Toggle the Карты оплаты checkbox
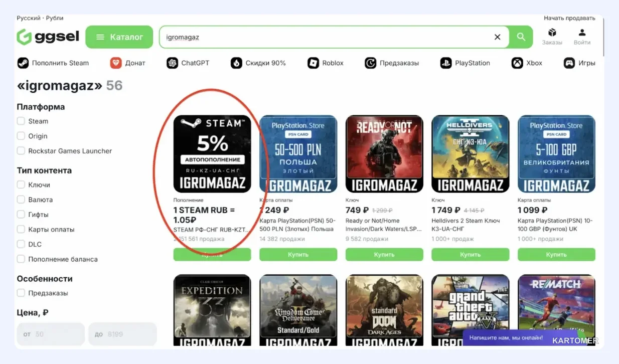Viewport: 619px width, 364px height. [x=21, y=229]
